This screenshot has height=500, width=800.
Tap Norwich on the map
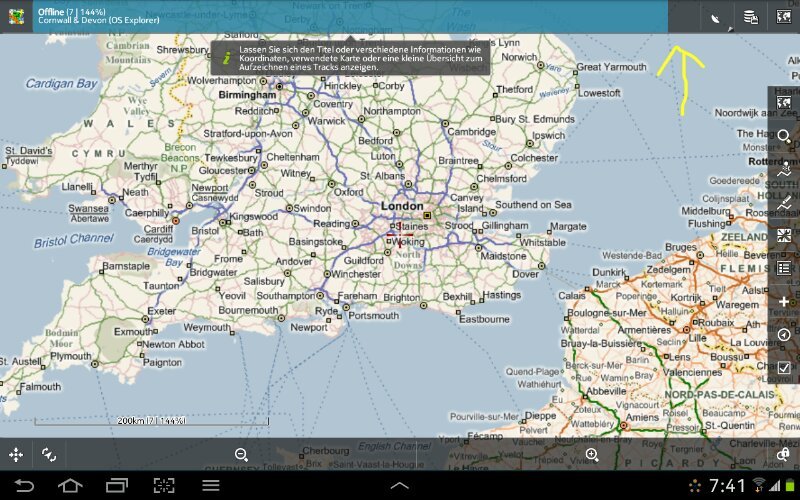pos(519,57)
